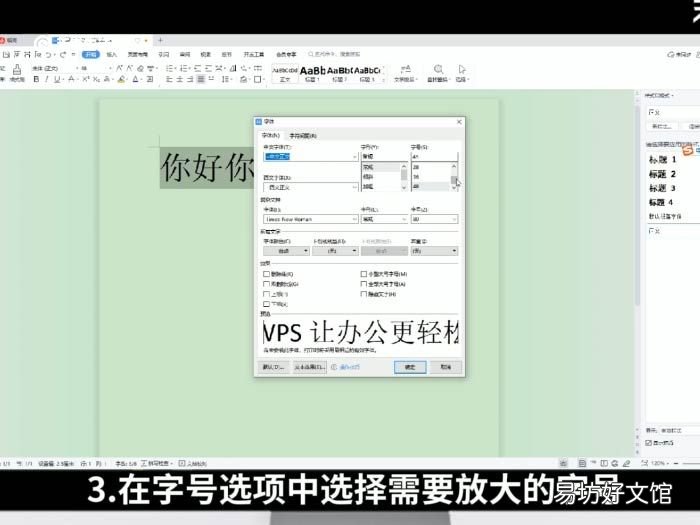The image size is (700, 525).
Task: Open the line spacing tool
Action: (225, 79)
